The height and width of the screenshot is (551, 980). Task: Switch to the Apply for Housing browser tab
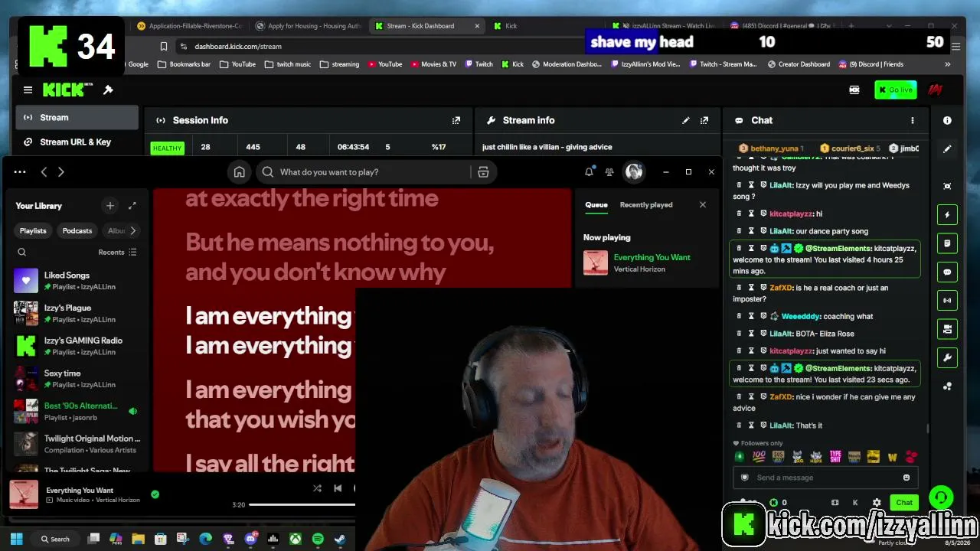[308, 26]
